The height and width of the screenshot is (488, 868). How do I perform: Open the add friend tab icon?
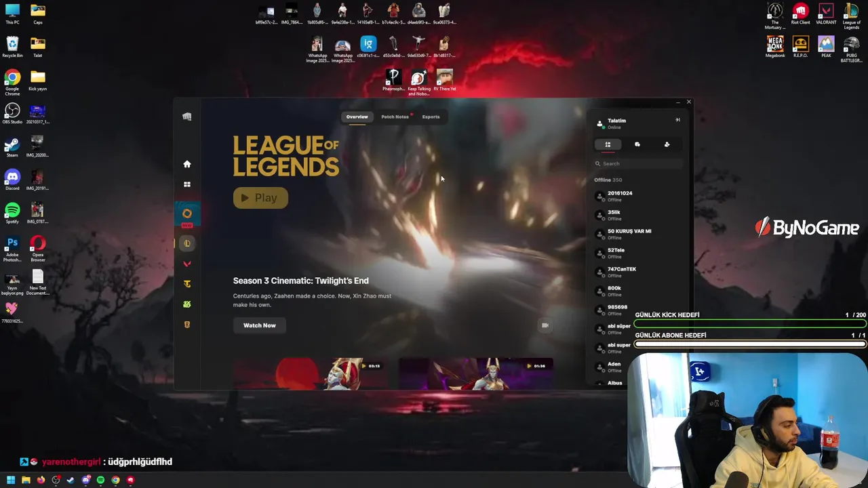pos(667,144)
